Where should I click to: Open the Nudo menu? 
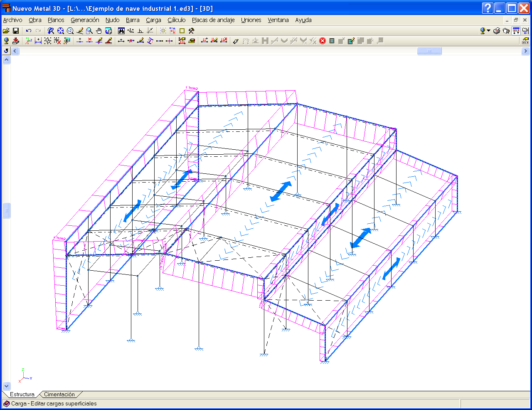tap(112, 20)
